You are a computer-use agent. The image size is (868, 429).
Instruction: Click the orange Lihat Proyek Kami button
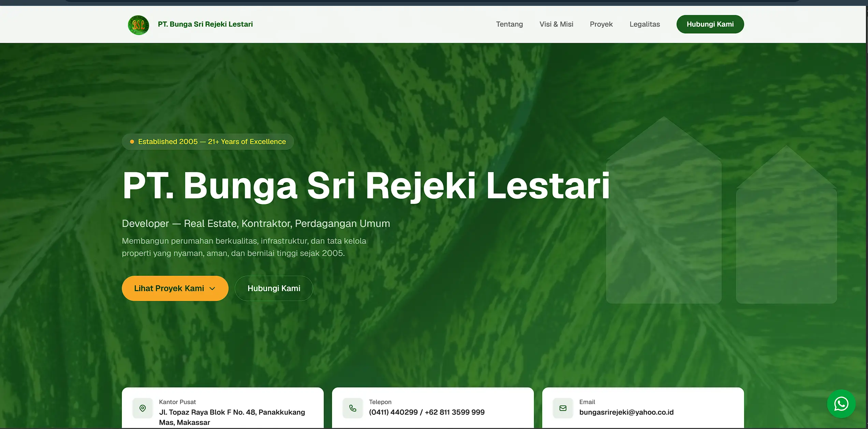point(175,288)
